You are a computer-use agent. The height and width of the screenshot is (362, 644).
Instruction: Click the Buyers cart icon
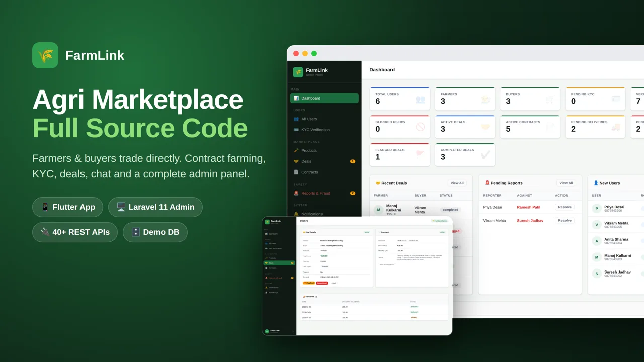(x=550, y=99)
